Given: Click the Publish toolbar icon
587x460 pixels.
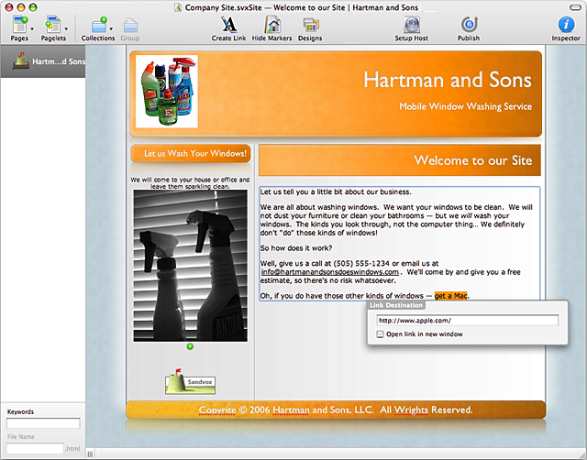Looking at the screenshot, I should click(x=469, y=25).
